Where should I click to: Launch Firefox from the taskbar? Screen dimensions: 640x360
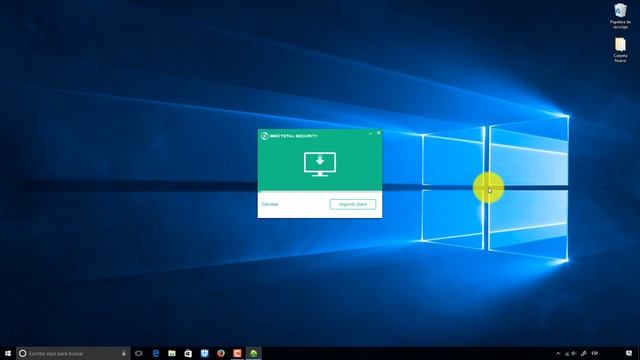click(221, 353)
